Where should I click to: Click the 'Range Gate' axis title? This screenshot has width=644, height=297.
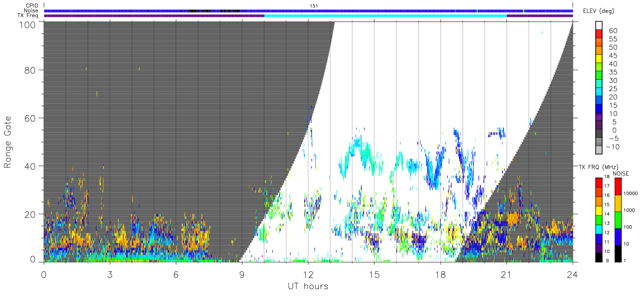(8, 142)
